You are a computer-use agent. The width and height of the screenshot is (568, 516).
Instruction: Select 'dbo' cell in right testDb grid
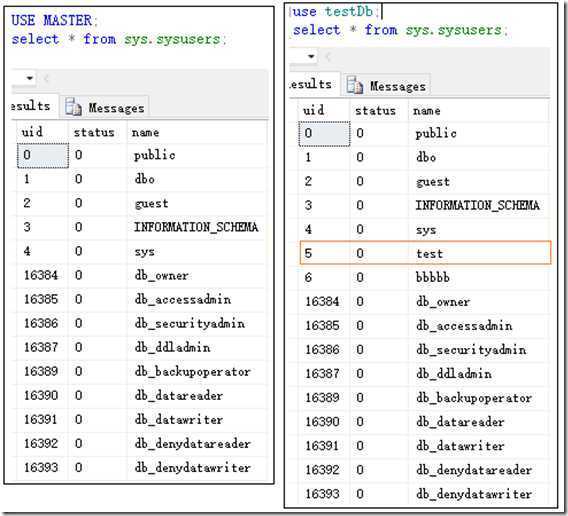479,157
